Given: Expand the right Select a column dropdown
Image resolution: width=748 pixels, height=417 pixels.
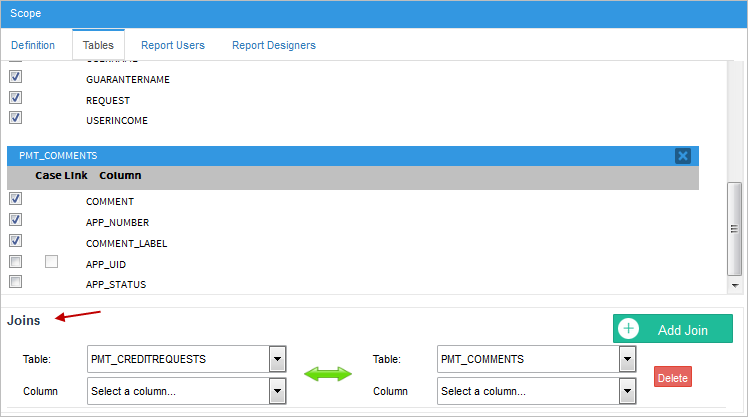Looking at the screenshot, I should pos(627,391).
